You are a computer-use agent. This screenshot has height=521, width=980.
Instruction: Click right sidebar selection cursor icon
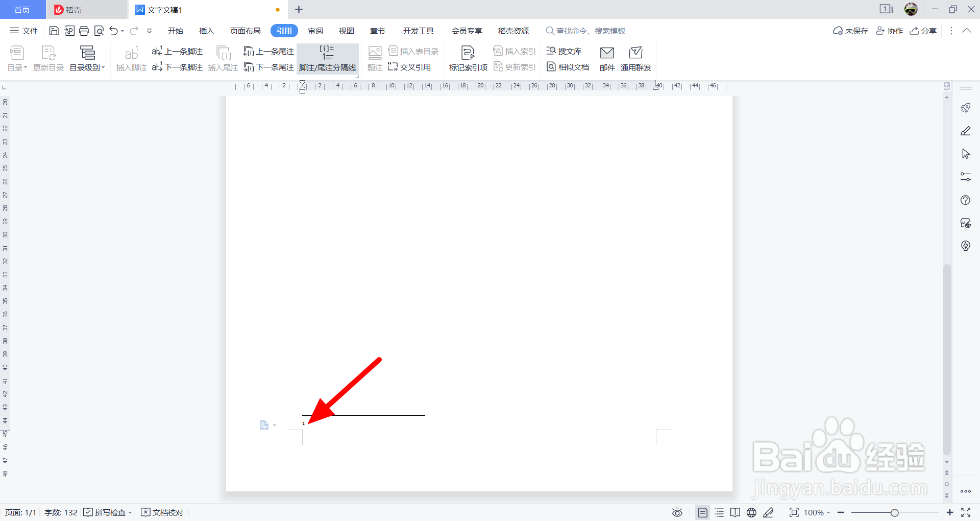[966, 154]
